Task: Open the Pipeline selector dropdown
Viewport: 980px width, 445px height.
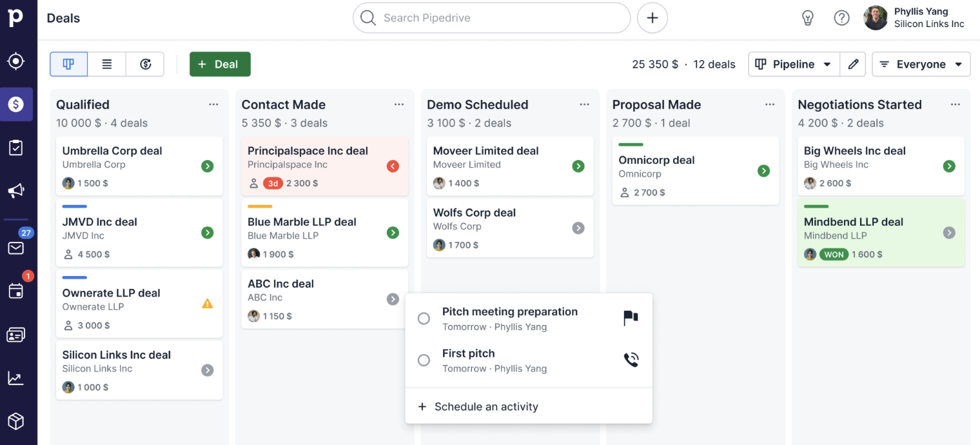Action: pos(794,64)
